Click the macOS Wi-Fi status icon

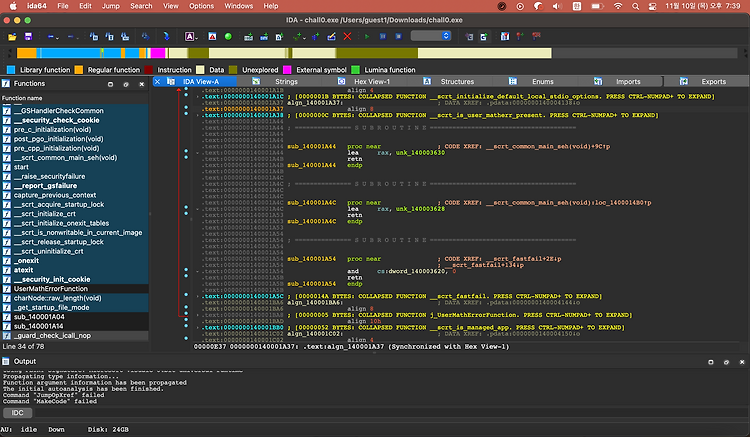point(618,6)
